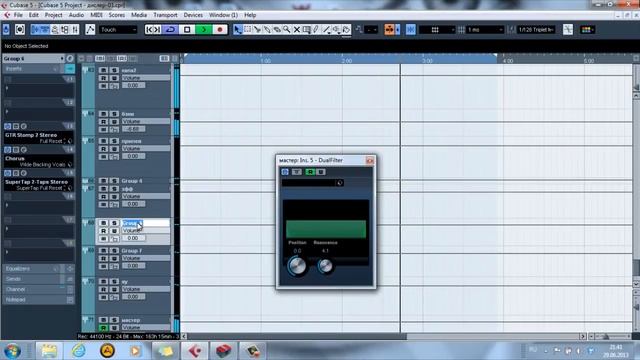The image size is (640, 360).
Task: Click the green Play button
Action: [x=204, y=29]
